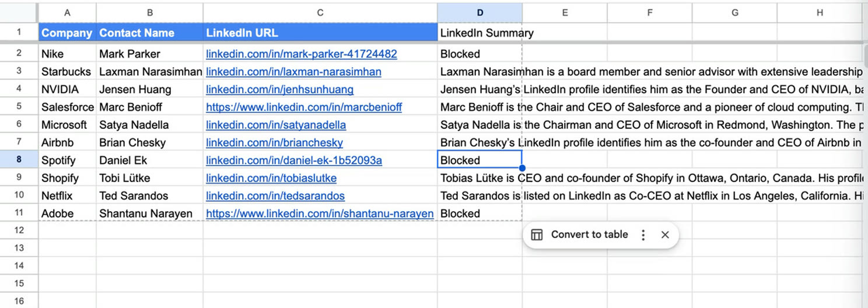The width and height of the screenshot is (868, 308).
Task: Open the daniel-ek-1b52093a LinkedIn link
Action: (294, 160)
